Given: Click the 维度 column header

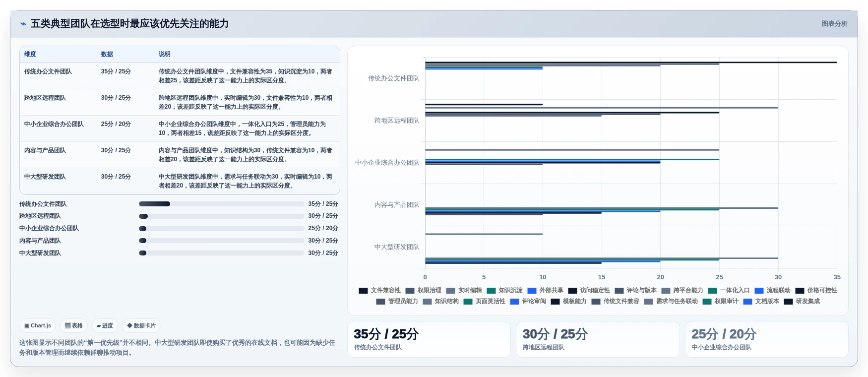Looking at the screenshot, I should click(x=30, y=54).
